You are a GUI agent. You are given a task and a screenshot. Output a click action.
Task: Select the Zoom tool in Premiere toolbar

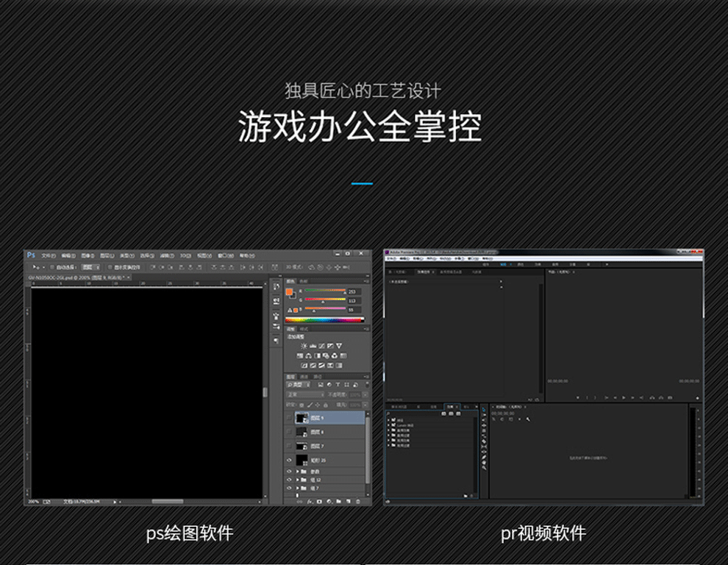[x=484, y=467]
